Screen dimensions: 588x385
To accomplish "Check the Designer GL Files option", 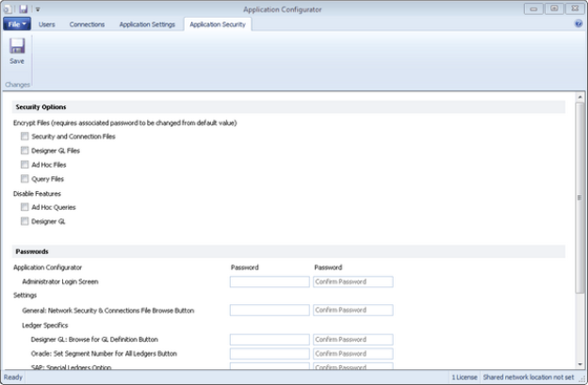I will (x=25, y=151).
